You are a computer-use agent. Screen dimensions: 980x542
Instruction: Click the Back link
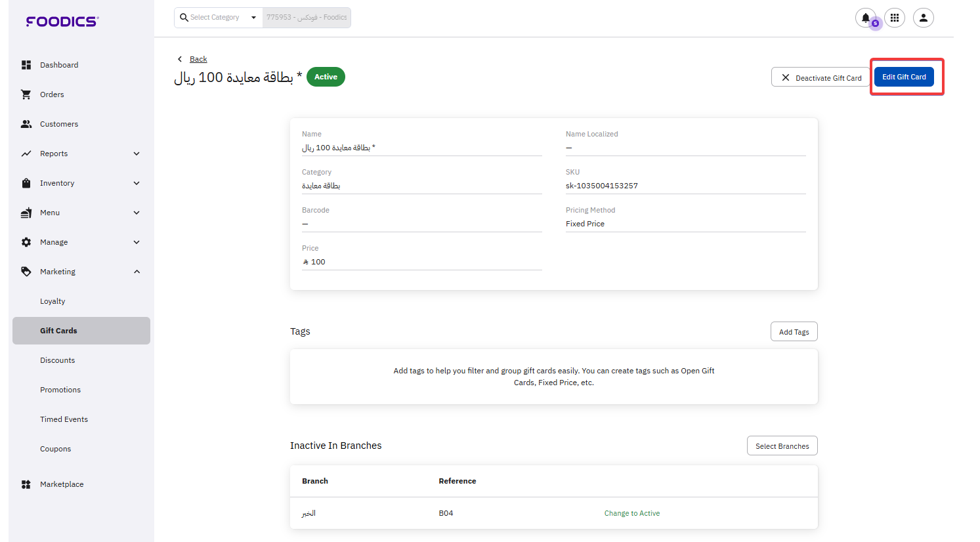pyautogui.click(x=198, y=59)
